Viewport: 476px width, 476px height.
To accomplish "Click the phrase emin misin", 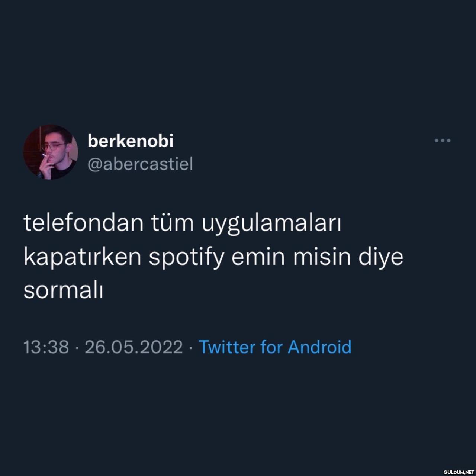I will point(291,257).
